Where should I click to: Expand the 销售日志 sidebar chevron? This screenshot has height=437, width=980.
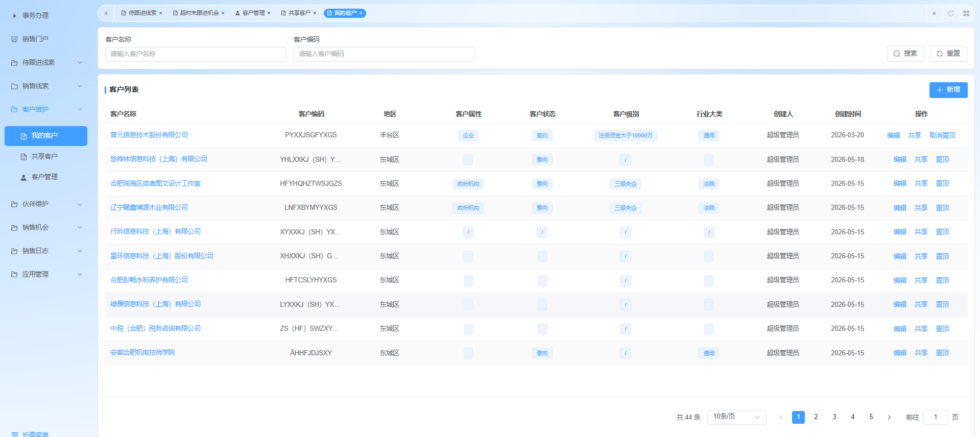click(x=80, y=251)
